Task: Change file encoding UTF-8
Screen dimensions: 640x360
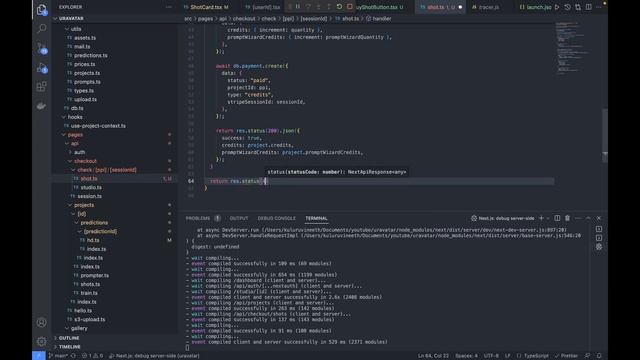Action: [491, 356]
